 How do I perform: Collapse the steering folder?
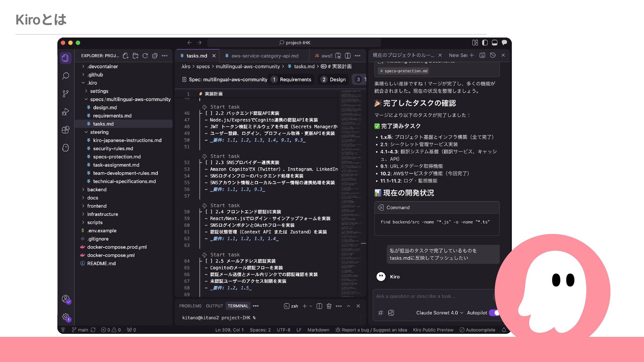point(99,132)
